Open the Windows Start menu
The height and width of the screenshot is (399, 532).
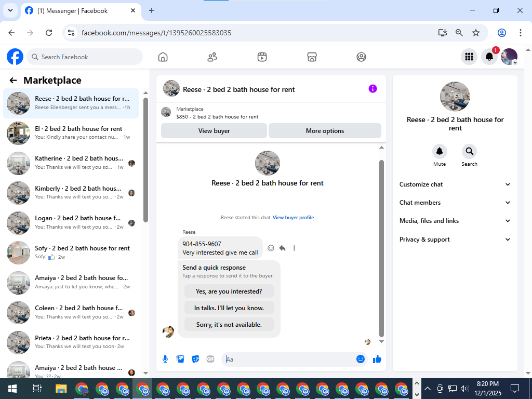click(x=12, y=389)
